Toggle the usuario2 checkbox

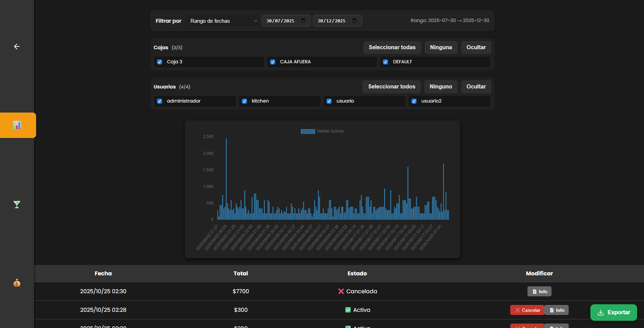414,101
